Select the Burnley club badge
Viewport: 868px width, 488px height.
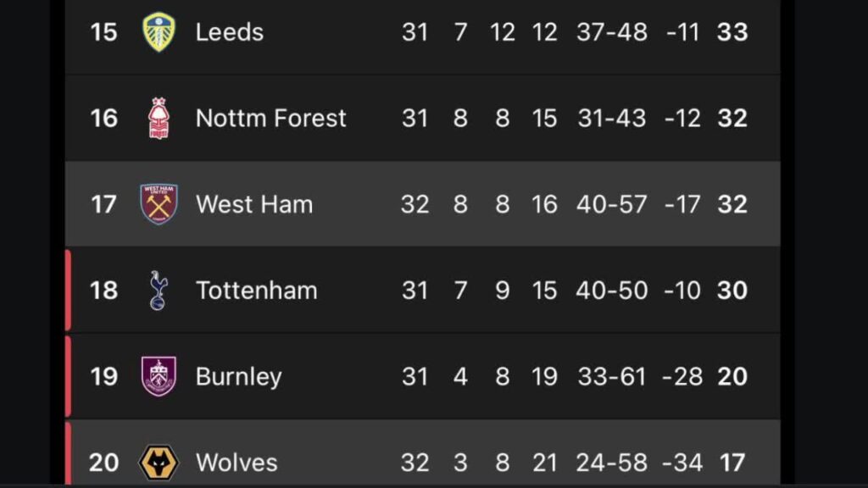[159, 376]
